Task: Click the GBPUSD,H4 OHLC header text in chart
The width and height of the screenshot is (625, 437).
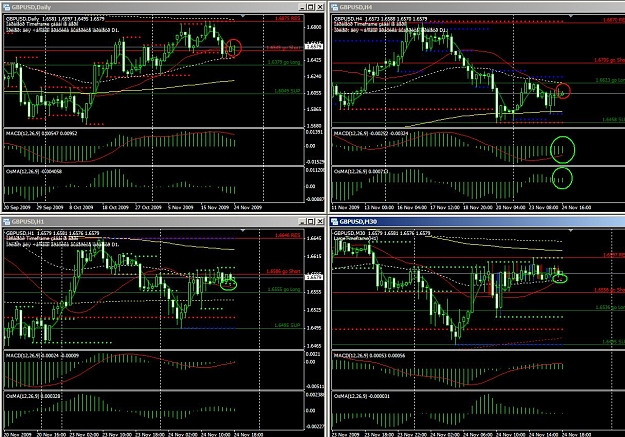Action: click(x=380, y=19)
